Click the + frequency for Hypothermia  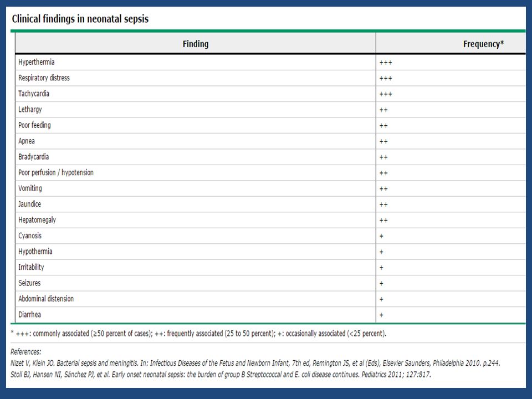tap(381, 252)
